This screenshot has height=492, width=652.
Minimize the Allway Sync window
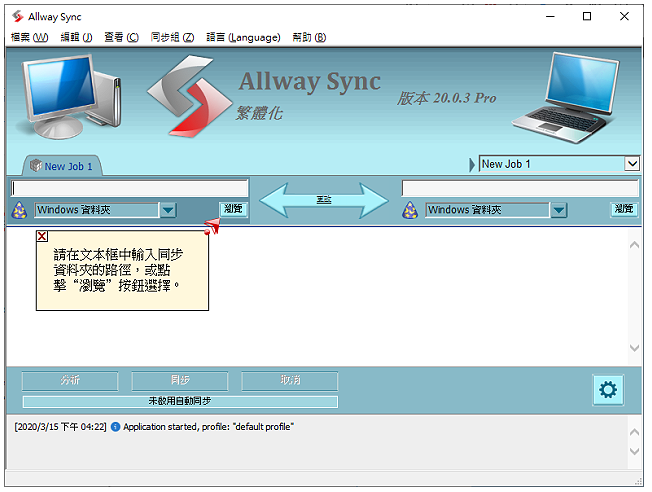tap(550, 17)
